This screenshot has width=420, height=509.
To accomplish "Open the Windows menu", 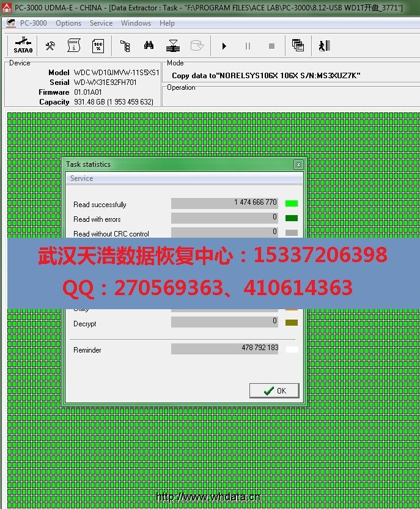I will click(136, 23).
